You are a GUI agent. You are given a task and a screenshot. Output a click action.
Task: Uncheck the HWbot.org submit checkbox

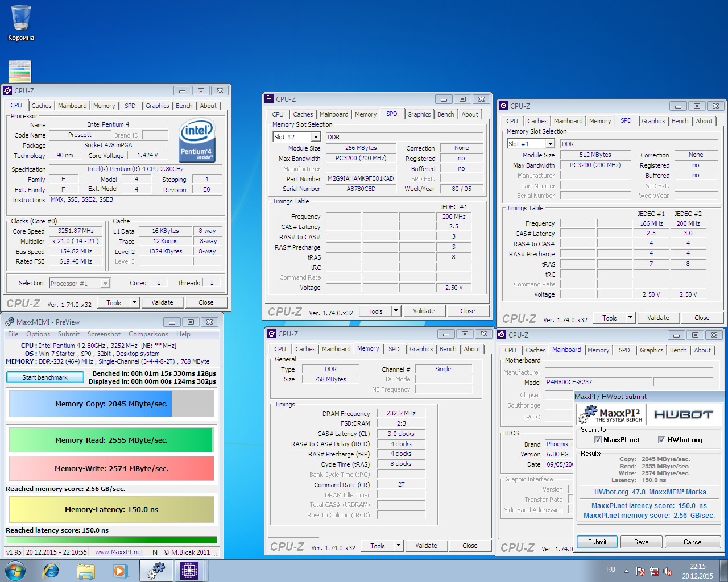click(661, 440)
